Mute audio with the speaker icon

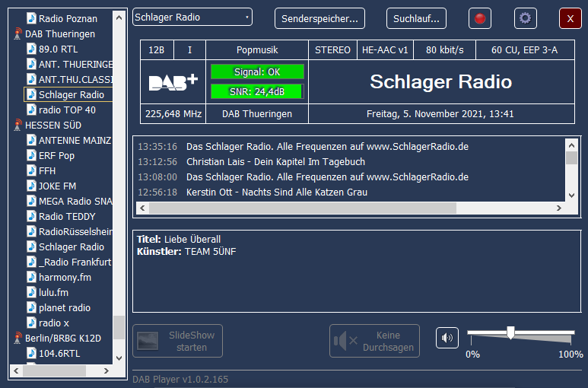coord(447,338)
